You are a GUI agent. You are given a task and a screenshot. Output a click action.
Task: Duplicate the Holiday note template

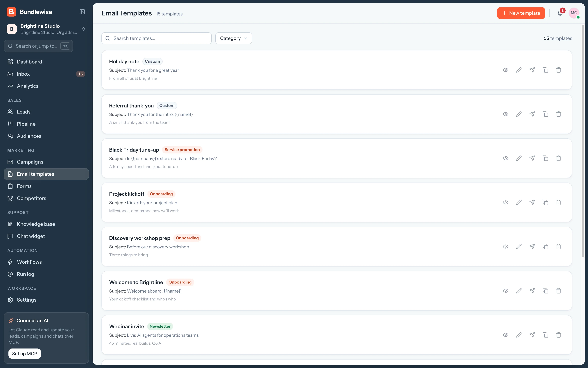click(545, 70)
